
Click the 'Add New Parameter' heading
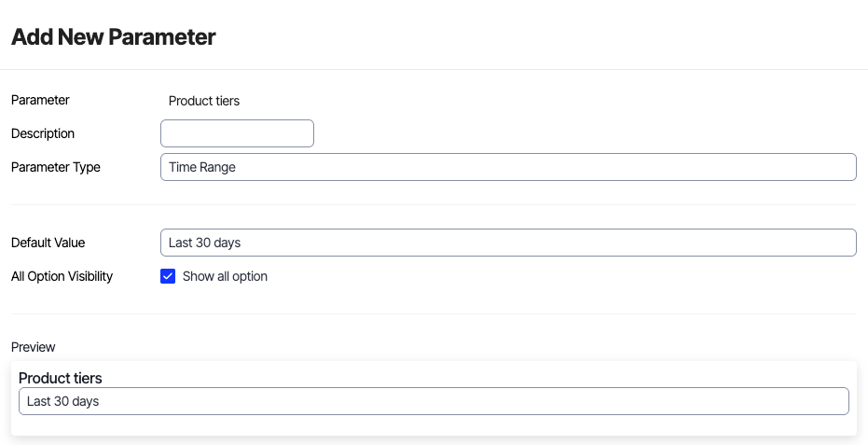coord(113,37)
